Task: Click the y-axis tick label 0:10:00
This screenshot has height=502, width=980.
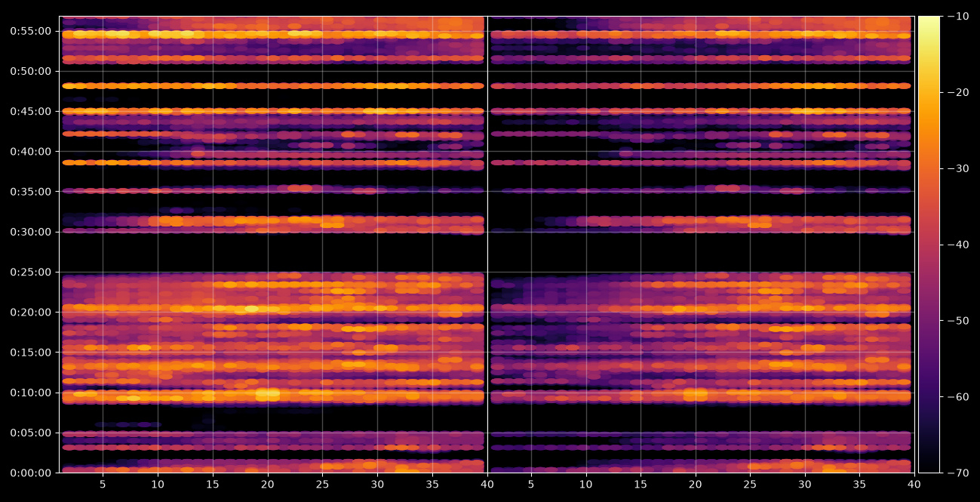Action: [x=30, y=393]
